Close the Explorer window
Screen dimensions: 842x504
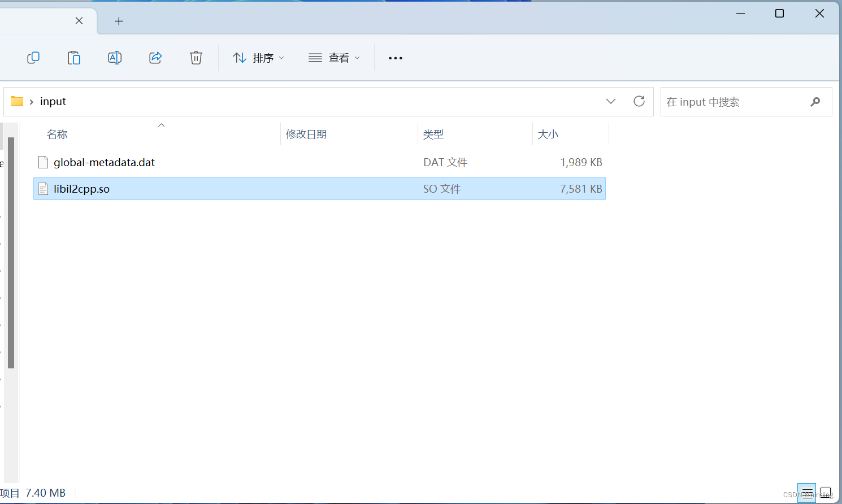coord(819,13)
